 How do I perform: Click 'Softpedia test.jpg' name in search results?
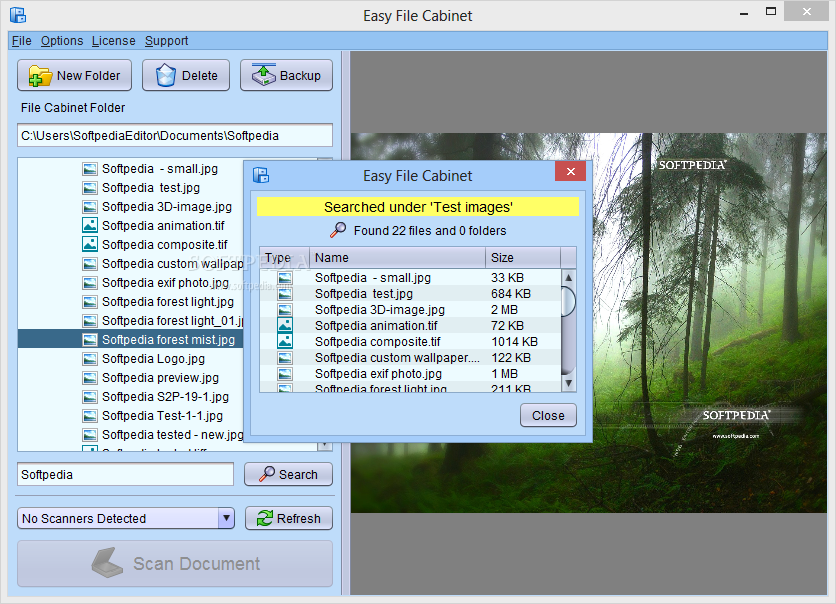pyautogui.click(x=364, y=294)
